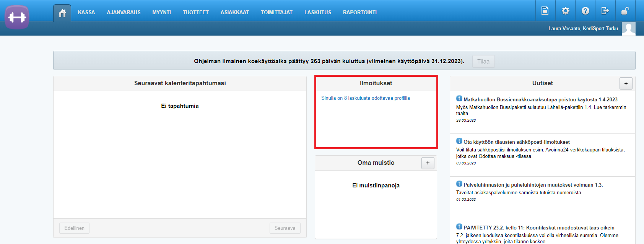Click the dumbbell app logo

17,17
